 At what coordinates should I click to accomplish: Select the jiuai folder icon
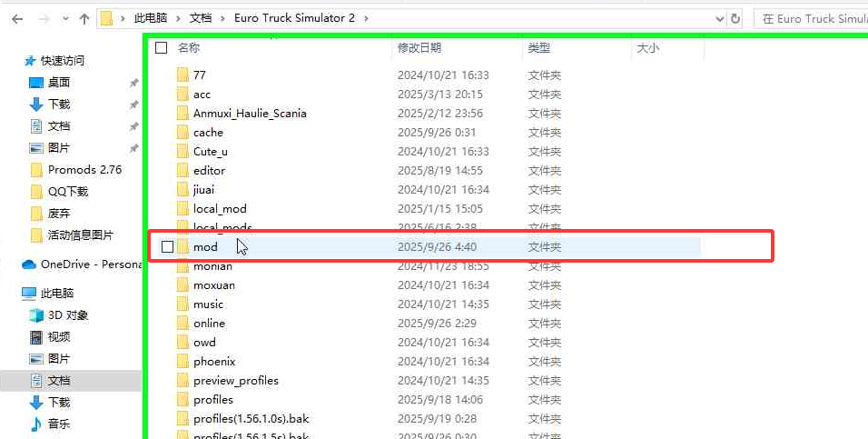182,190
